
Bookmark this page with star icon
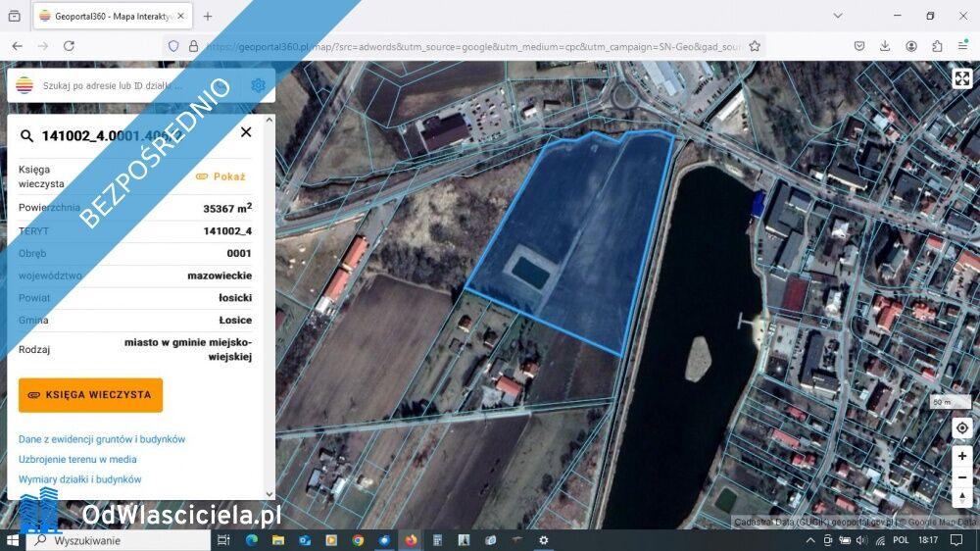click(755, 46)
